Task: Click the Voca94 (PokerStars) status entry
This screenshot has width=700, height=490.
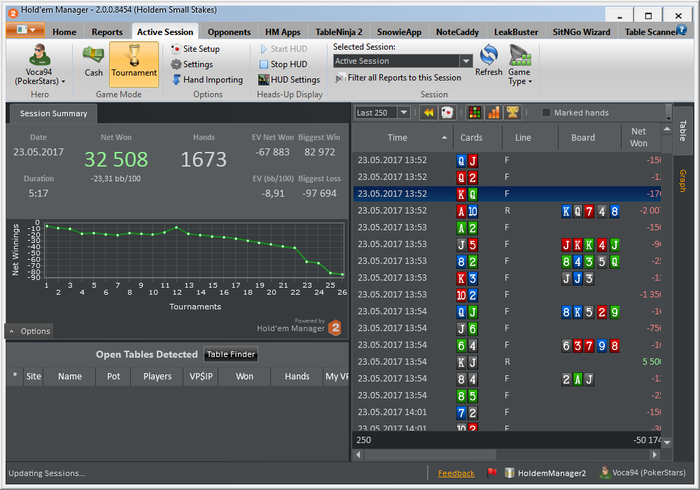Action: tap(642, 473)
